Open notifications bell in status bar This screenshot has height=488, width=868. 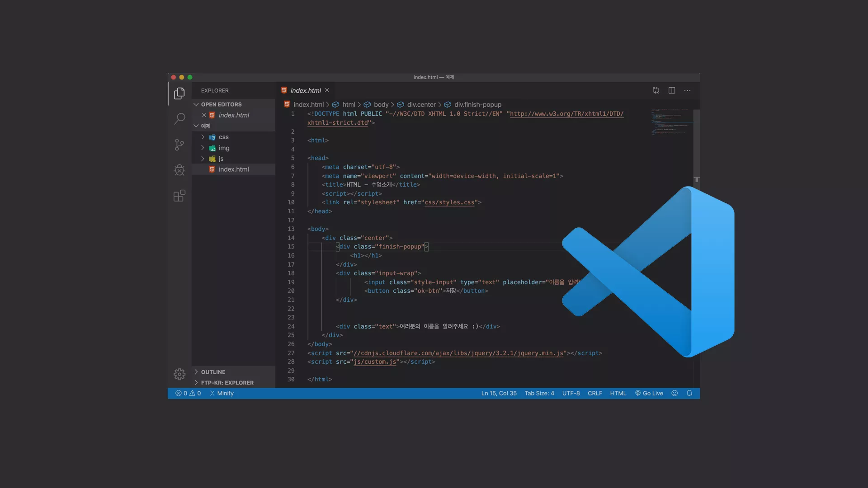click(x=689, y=394)
